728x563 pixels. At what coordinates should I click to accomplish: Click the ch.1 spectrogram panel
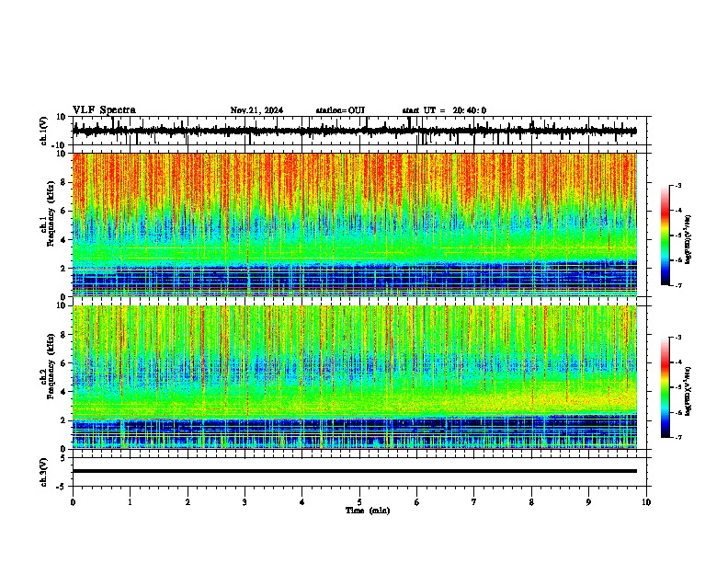tap(354, 224)
